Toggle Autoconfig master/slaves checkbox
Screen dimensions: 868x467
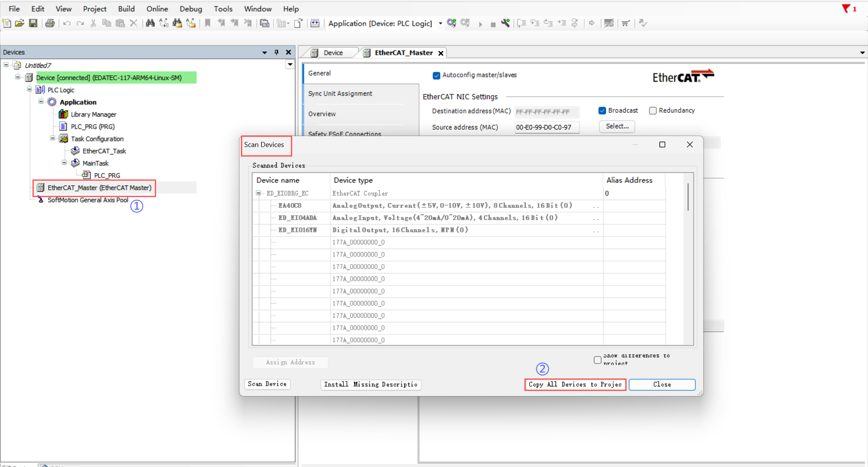tap(437, 75)
